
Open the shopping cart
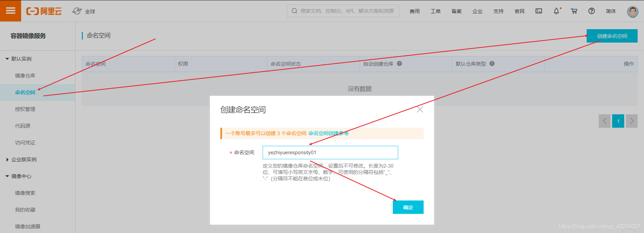click(x=574, y=11)
